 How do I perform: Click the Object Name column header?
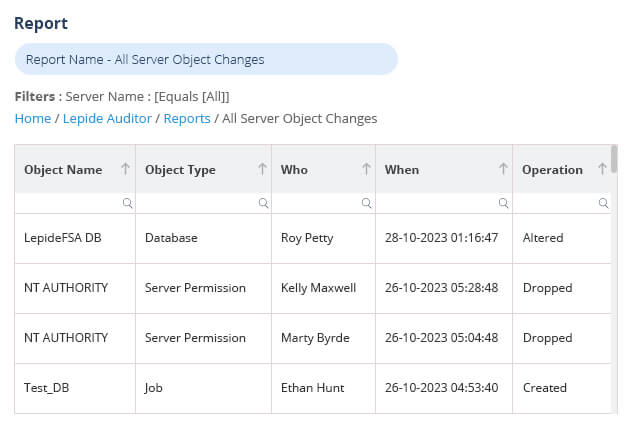coord(75,169)
